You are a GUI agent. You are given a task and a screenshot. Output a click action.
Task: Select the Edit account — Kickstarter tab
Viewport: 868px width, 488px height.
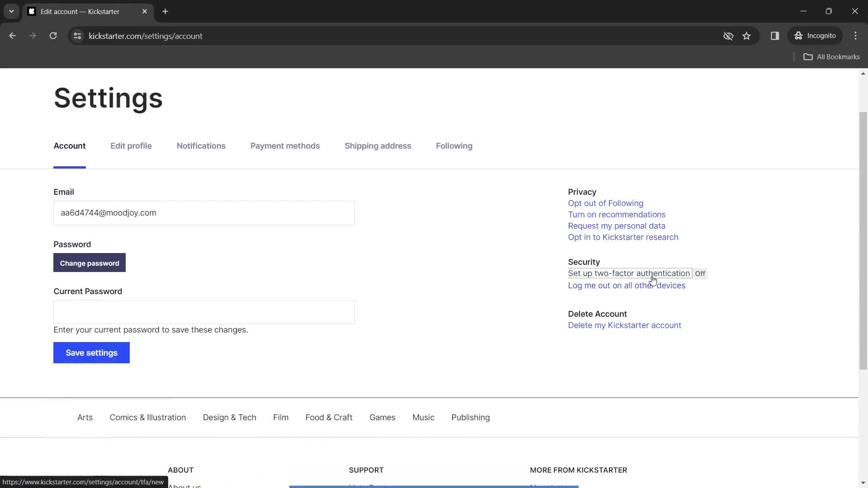(88, 11)
